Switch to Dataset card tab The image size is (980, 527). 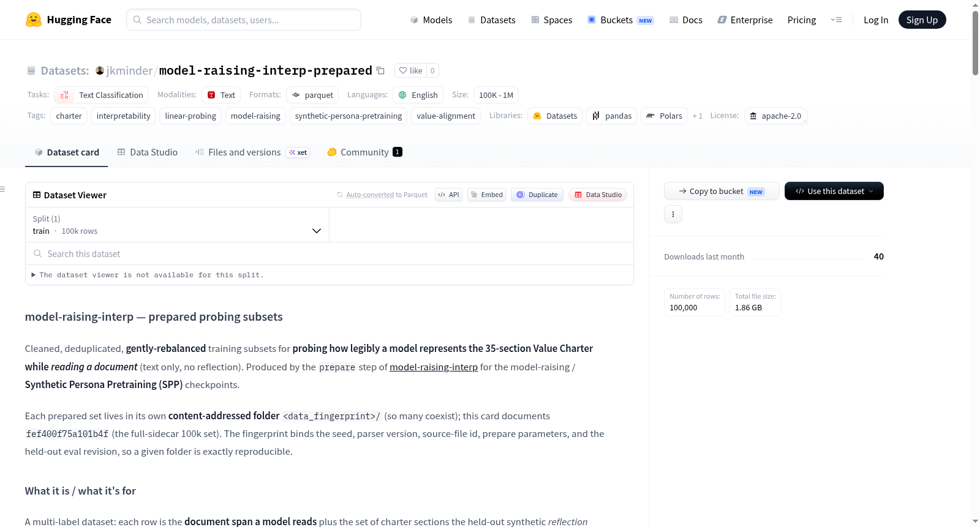67,152
